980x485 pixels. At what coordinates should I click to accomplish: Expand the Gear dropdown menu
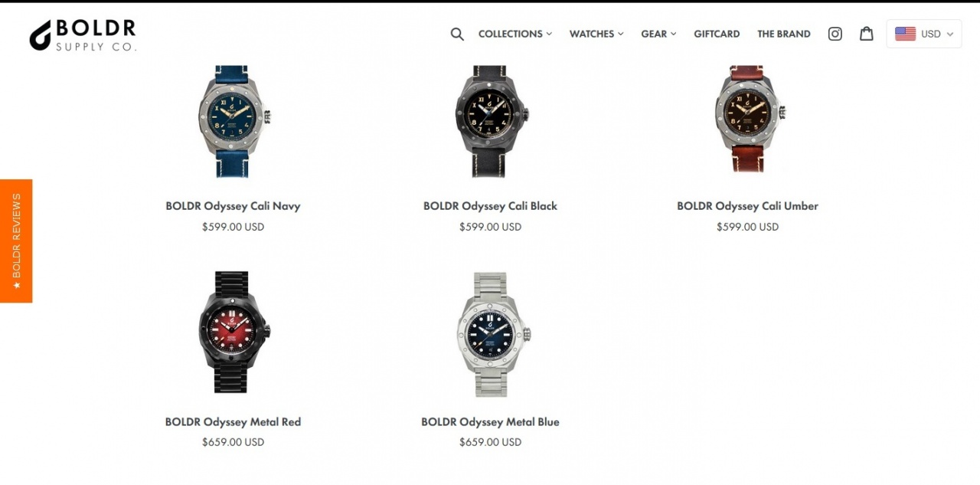pyautogui.click(x=658, y=34)
